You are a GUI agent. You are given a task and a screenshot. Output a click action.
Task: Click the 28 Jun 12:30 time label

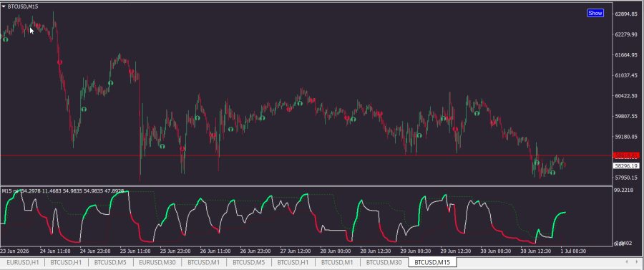[375, 251]
